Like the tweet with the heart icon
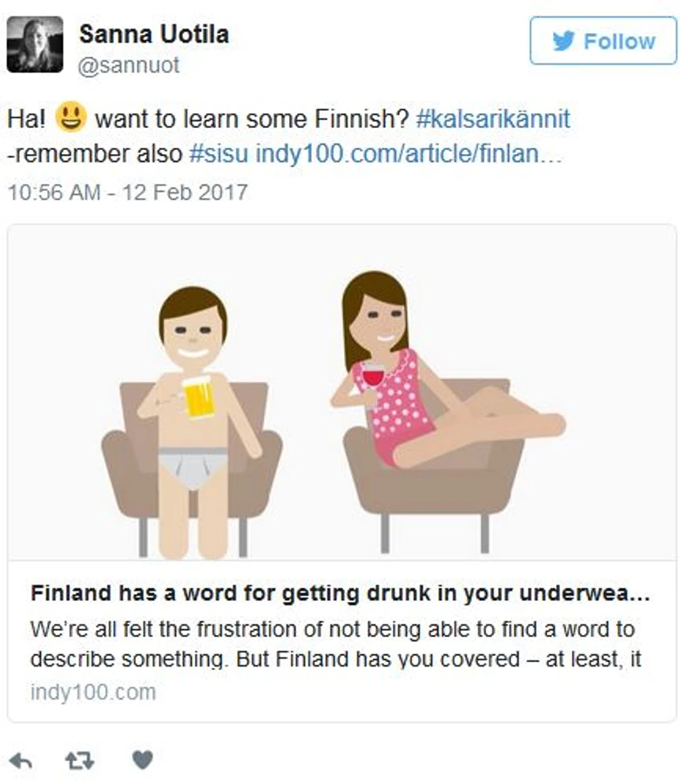The height and width of the screenshot is (784, 688). 142,760
